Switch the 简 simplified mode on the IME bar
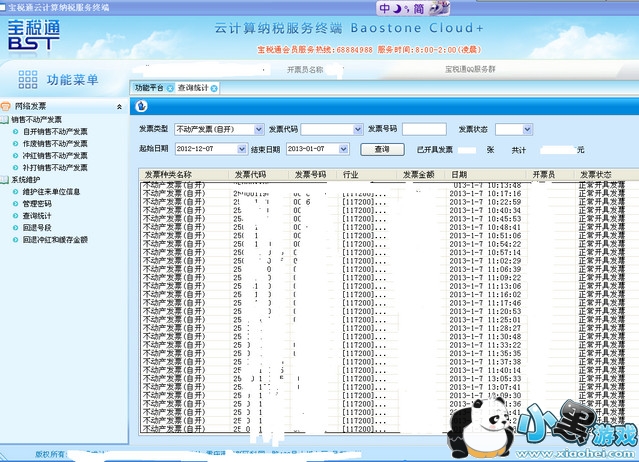The height and width of the screenshot is (462, 639). click(419, 9)
